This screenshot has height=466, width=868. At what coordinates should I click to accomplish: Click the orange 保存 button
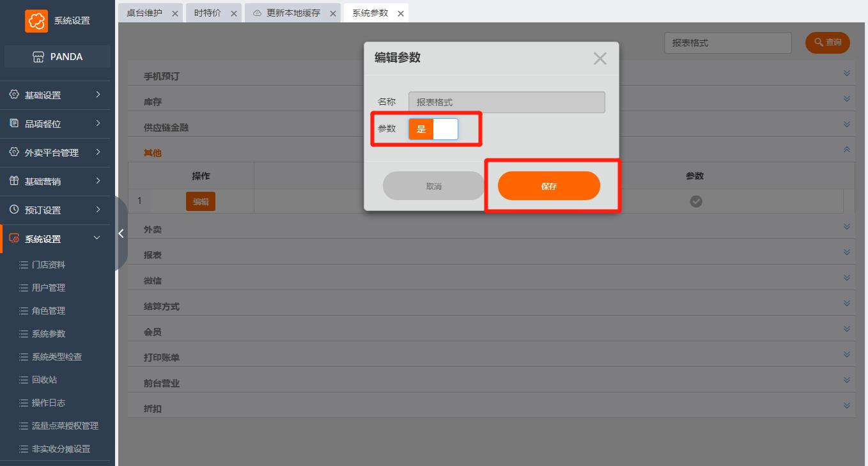(549, 186)
